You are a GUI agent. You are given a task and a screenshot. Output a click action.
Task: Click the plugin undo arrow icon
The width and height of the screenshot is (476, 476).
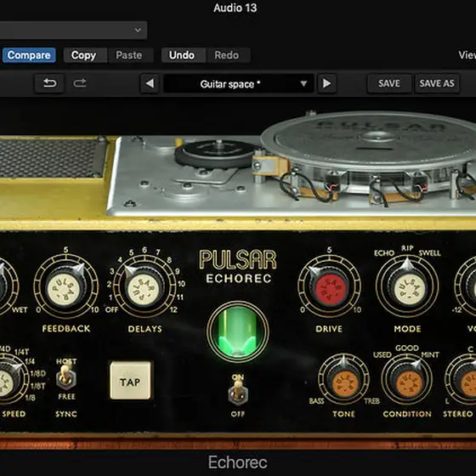49,83
